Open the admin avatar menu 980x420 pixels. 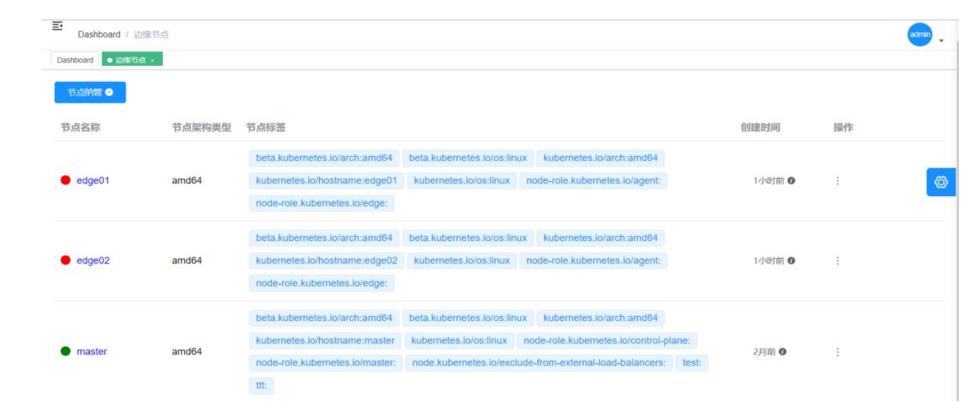(920, 34)
